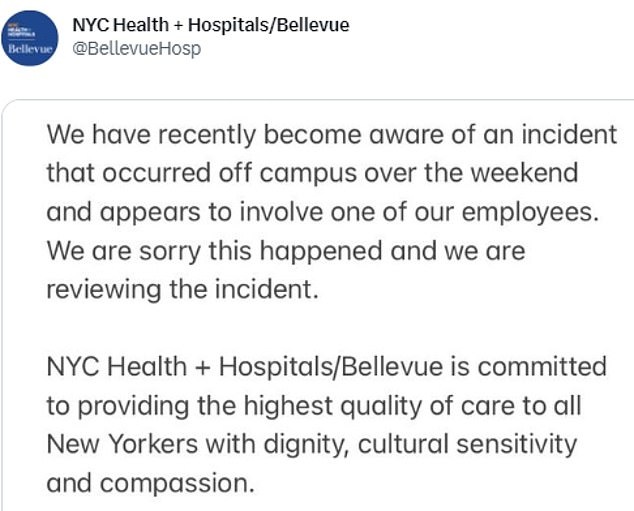Viewport: 634px width, 511px height.
Task: Click the word 'weekend' in the statement
Action: [x=524, y=173]
